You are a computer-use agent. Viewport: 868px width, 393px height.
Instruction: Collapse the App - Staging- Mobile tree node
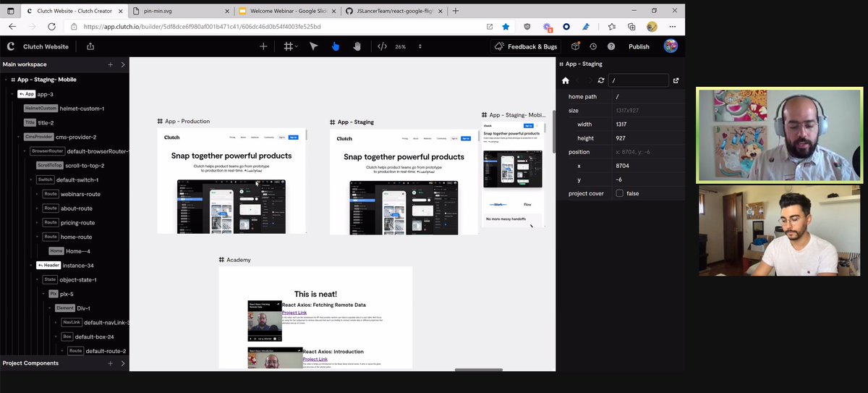6,80
